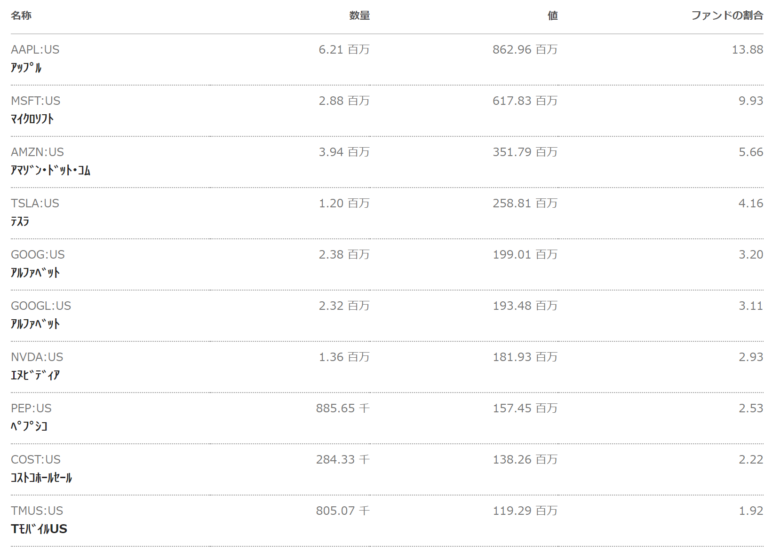Image resolution: width=780 pixels, height=551 pixels.
Task: Open the GOOG:US ticker link
Action: click(38, 255)
